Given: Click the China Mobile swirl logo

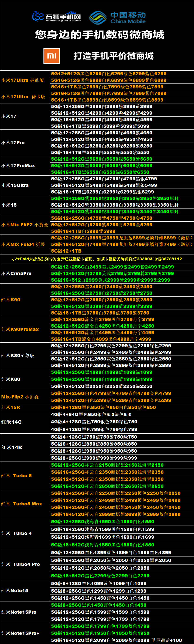Looking at the screenshot, I should coord(98,18).
